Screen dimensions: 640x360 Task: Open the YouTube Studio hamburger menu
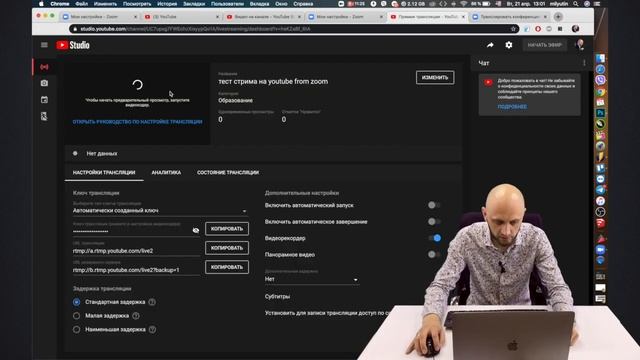(44, 45)
